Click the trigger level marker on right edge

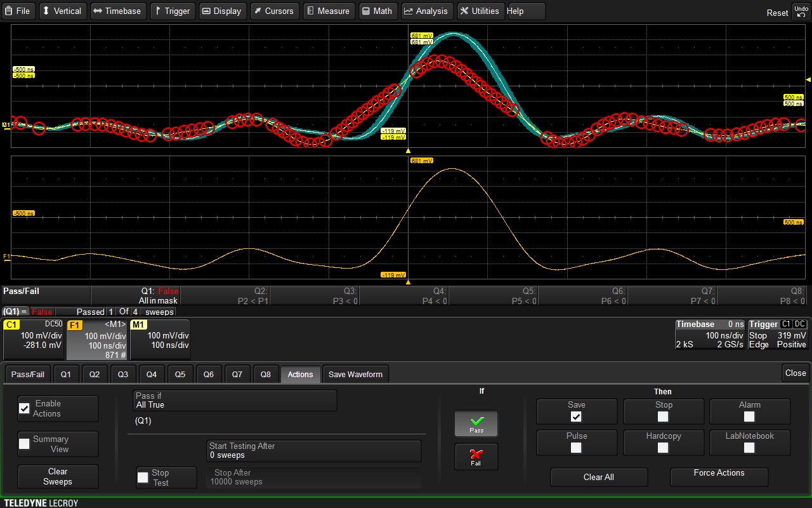(808, 79)
